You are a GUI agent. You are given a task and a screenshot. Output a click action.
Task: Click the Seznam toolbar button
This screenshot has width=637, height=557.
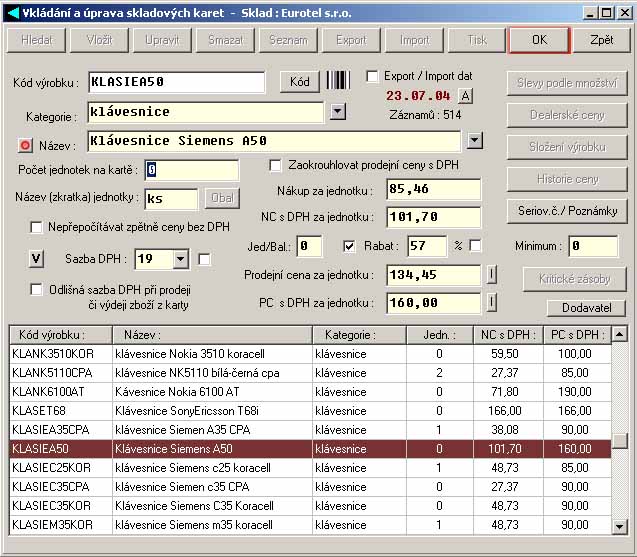point(288,40)
